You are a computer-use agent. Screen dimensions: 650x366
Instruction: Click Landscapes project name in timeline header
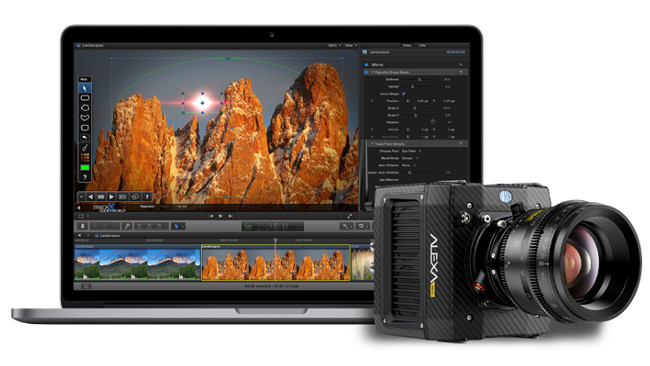click(x=109, y=235)
